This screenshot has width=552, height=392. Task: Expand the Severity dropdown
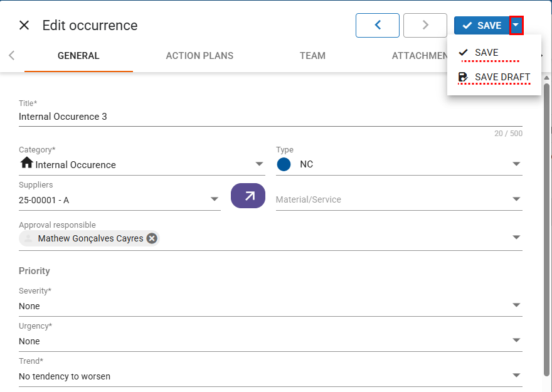516,305
